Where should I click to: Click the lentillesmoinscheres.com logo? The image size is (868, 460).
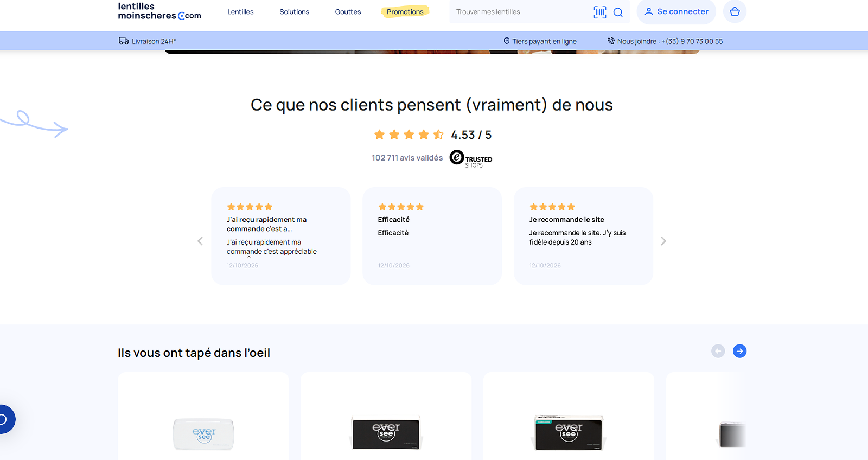(x=159, y=11)
